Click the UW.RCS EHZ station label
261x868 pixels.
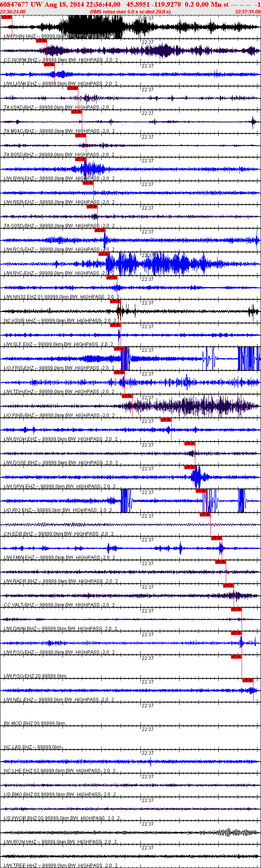59,250
